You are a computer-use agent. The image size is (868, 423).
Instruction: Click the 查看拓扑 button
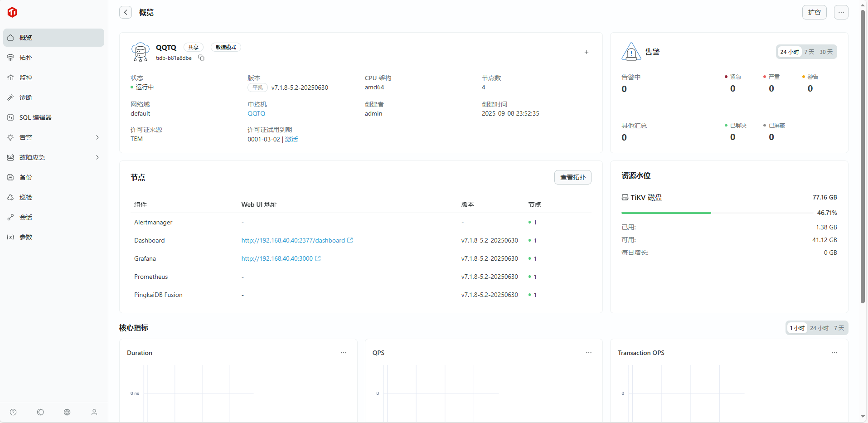click(572, 177)
